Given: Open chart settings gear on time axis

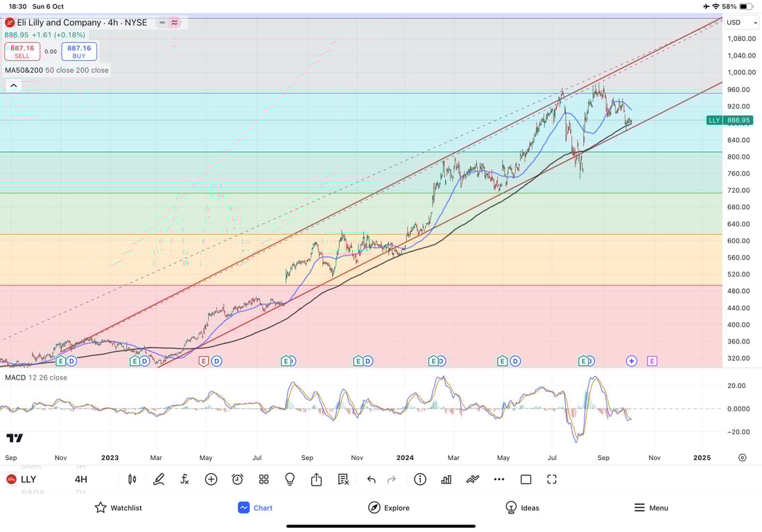Looking at the screenshot, I should [x=742, y=458].
